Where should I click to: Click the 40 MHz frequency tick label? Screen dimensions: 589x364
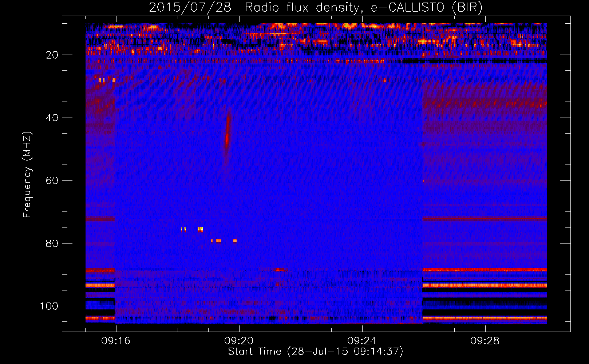click(x=52, y=118)
